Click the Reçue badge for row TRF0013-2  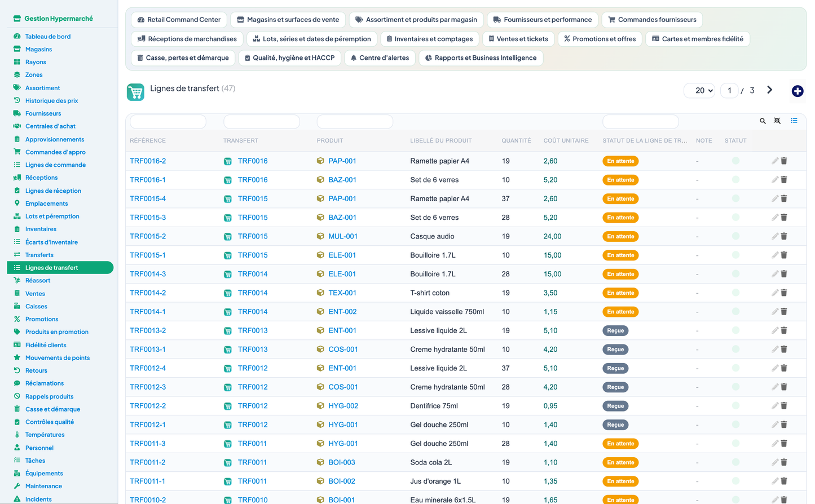point(615,331)
